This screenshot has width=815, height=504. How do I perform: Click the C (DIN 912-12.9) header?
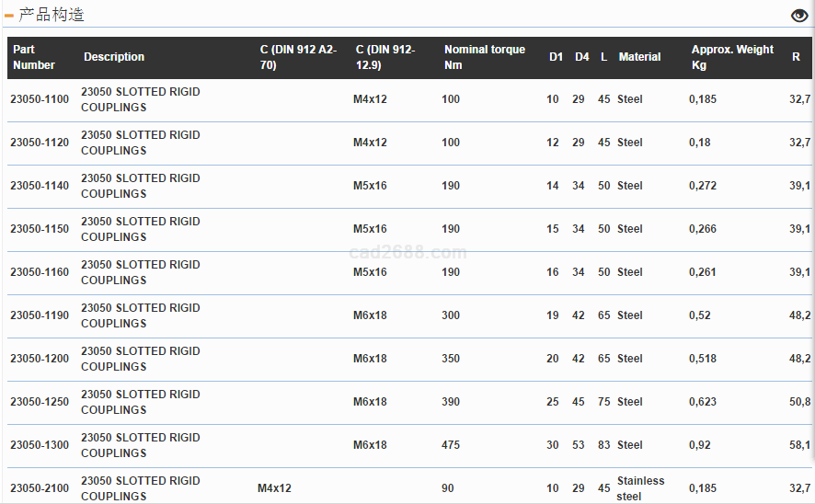(x=385, y=57)
